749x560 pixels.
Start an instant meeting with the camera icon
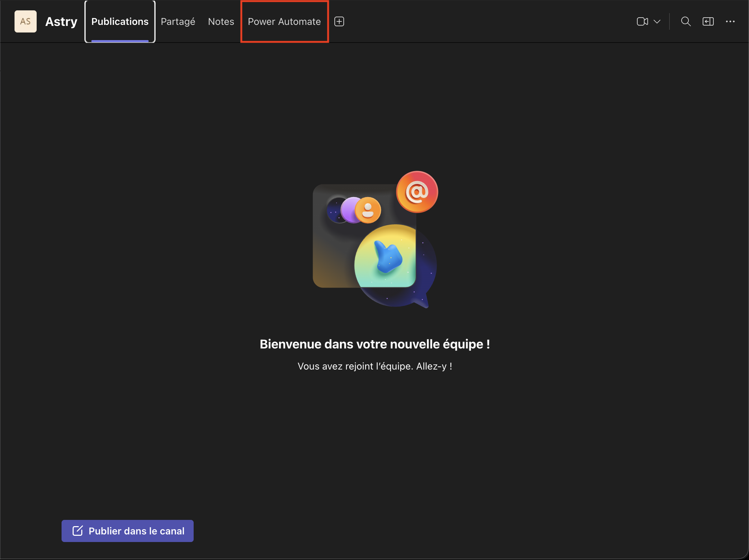[x=642, y=21]
